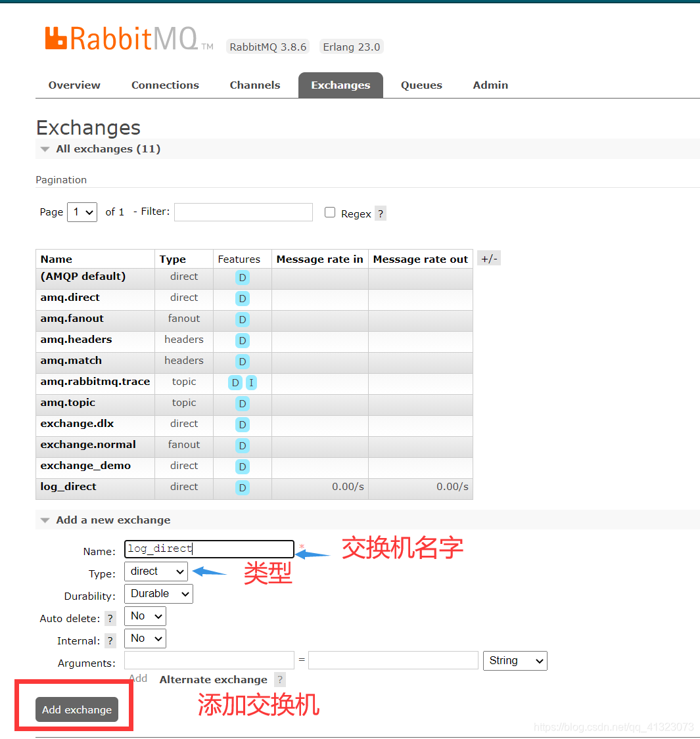Open the amq.fanout exchange
The width and height of the screenshot is (700, 739).
coord(72,319)
